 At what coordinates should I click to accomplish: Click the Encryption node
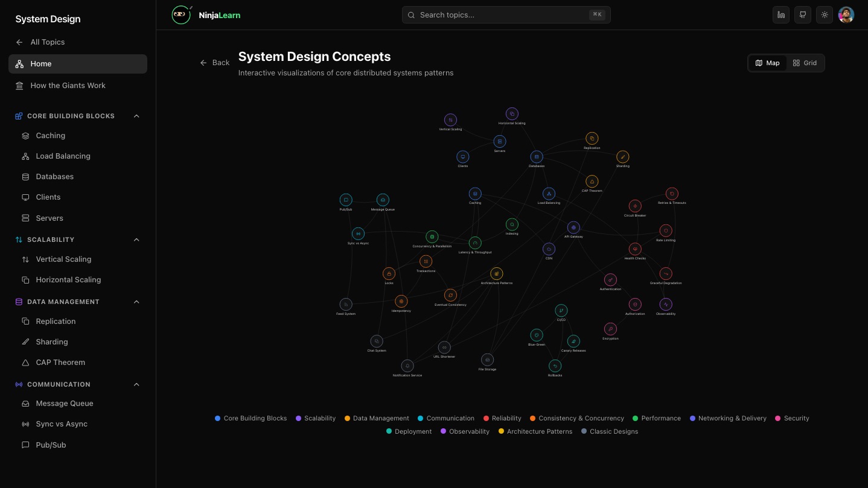(x=610, y=329)
